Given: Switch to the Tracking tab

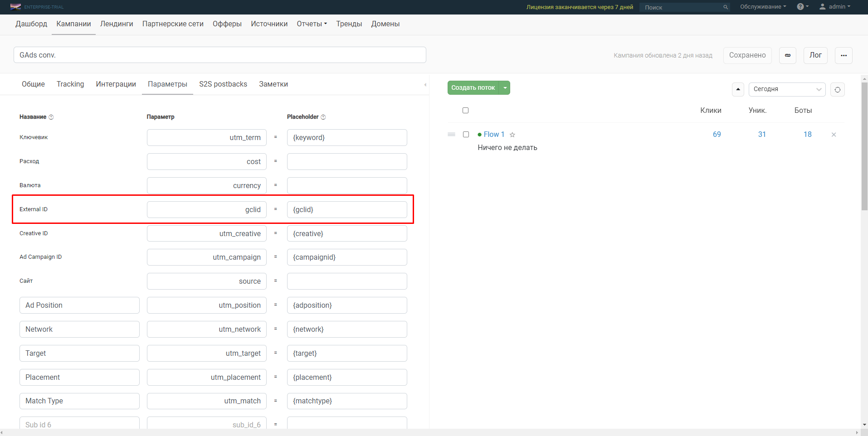Looking at the screenshot, I should click(x=70, y=84).
